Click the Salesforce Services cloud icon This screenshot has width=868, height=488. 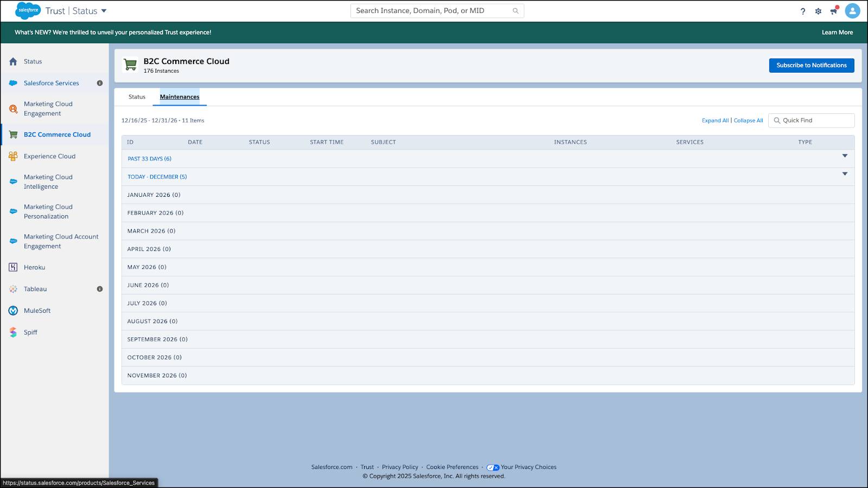coord(12,83)
